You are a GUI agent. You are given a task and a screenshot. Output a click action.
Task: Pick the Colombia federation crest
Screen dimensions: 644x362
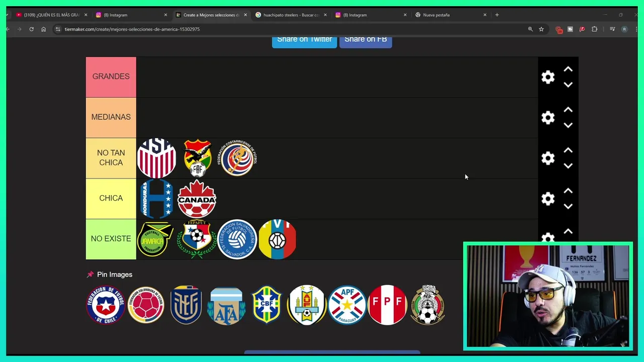click(x=146, y=305)
